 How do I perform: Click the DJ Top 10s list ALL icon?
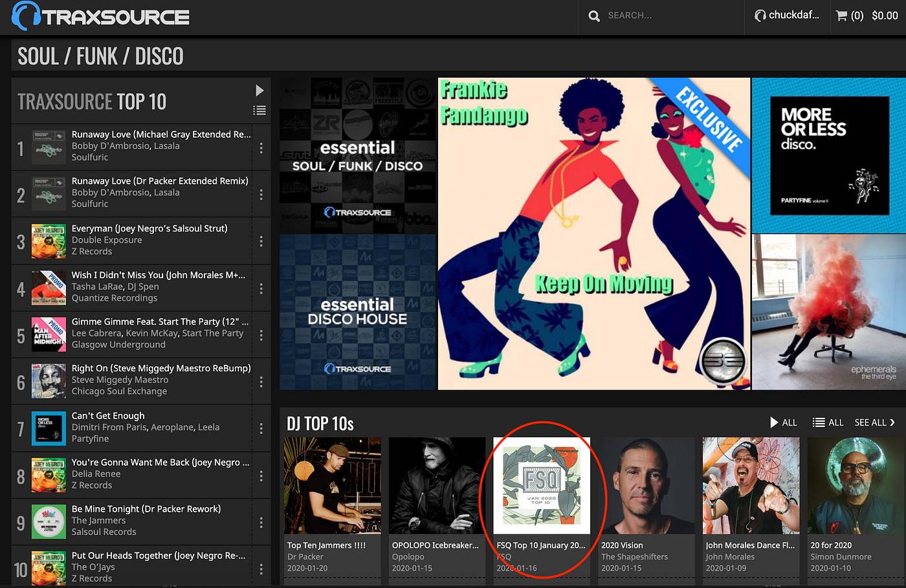click(819, 422)
